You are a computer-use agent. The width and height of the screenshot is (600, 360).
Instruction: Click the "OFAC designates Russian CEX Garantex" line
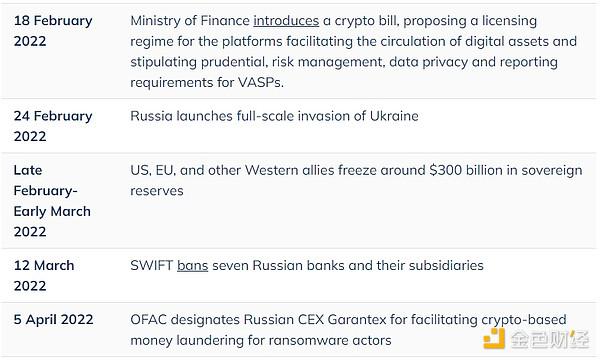(x=258, y=319)
